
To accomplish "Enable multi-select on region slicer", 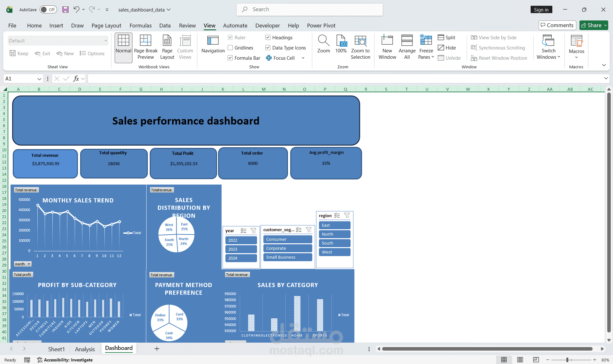I will pos(337,216).
